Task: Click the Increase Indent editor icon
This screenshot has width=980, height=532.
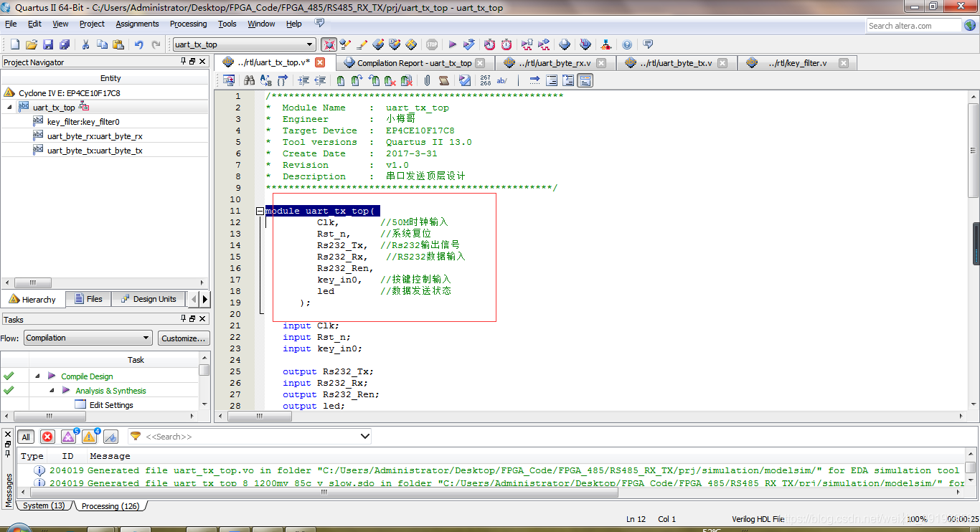Action: [303, 80]
